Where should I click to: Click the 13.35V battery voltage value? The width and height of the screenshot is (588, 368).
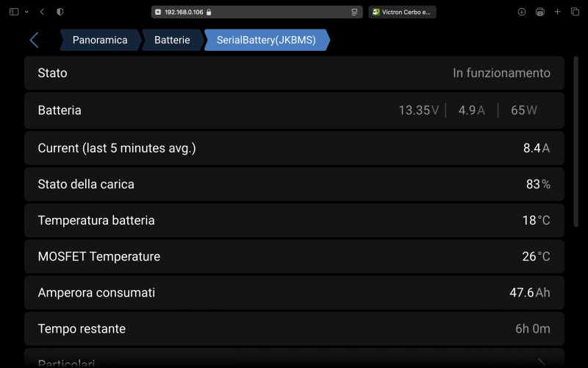click(418, 110)
